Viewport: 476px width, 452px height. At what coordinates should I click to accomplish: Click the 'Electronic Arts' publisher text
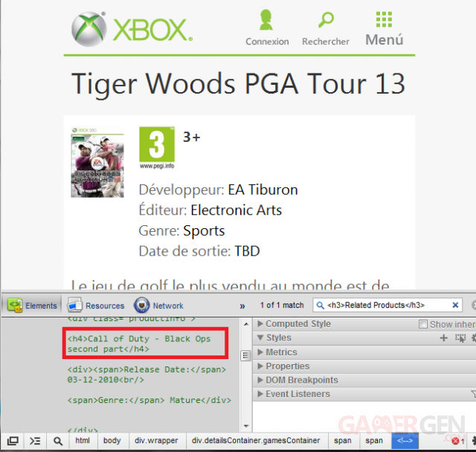(x=237, y=210)
